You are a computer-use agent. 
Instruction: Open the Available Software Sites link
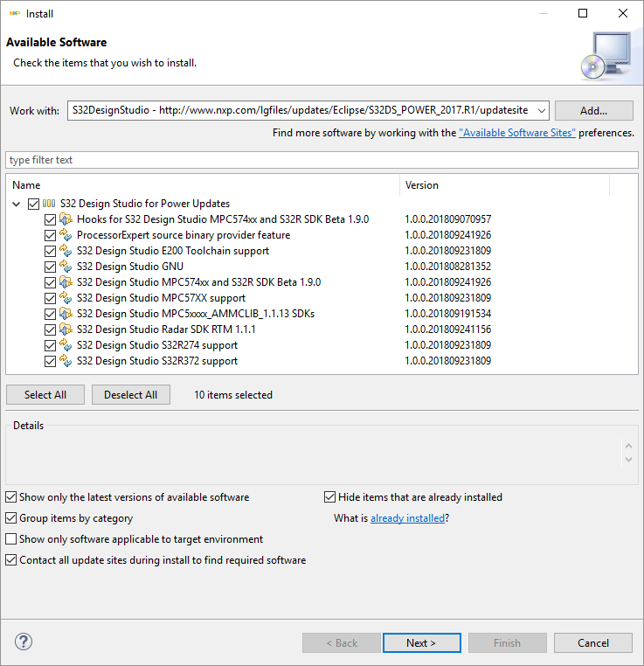pos(517,133)
